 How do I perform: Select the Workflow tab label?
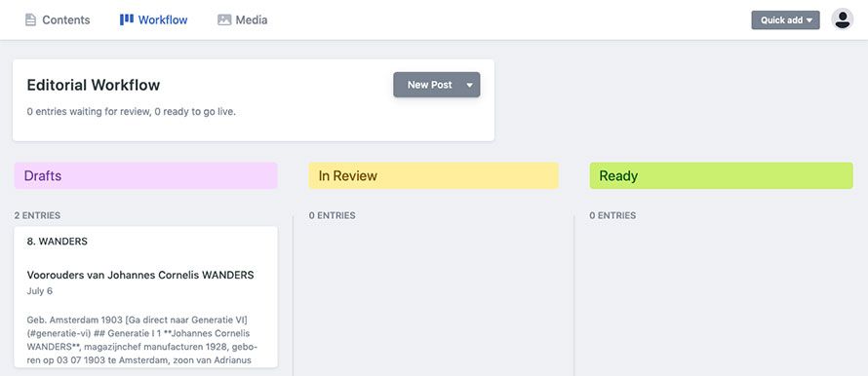163,19
